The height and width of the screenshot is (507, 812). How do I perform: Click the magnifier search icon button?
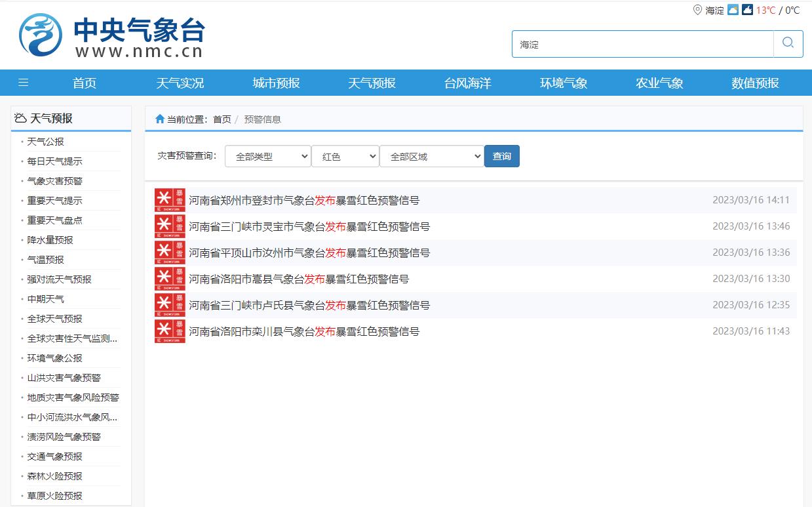point(788,44)
